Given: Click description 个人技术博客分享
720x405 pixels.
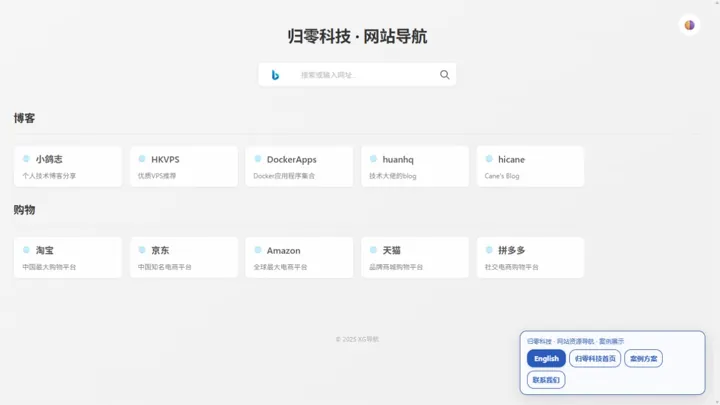Looking at the screenshot, I should tap(49, 176).
